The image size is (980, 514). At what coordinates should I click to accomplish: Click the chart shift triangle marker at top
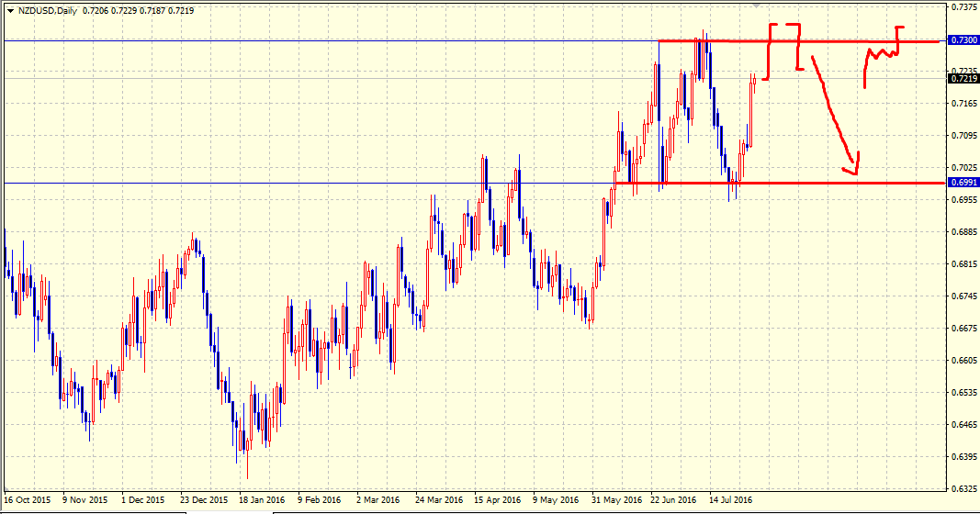tap(757, 6)
